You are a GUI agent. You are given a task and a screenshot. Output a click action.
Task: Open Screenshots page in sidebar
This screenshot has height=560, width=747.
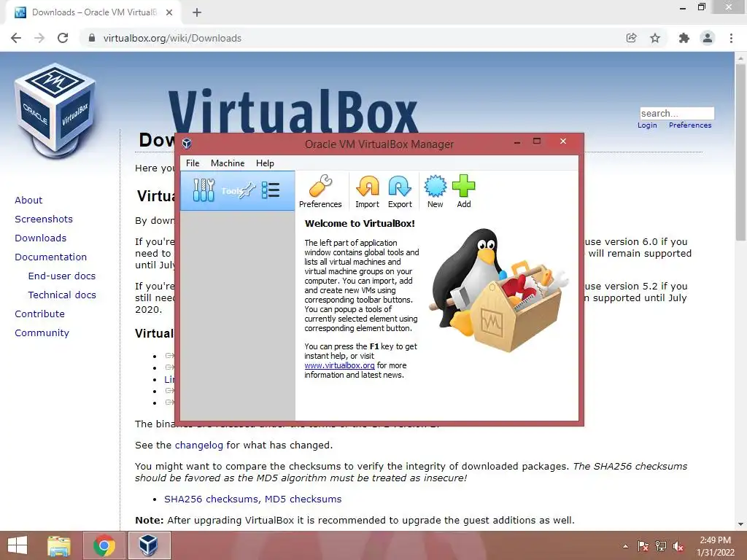click(44, 219)
